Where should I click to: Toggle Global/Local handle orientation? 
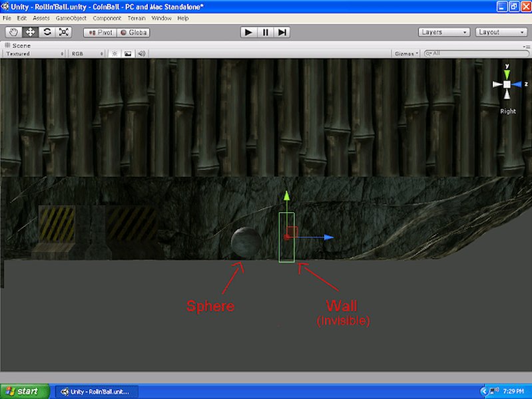click(x=133, y=33)
